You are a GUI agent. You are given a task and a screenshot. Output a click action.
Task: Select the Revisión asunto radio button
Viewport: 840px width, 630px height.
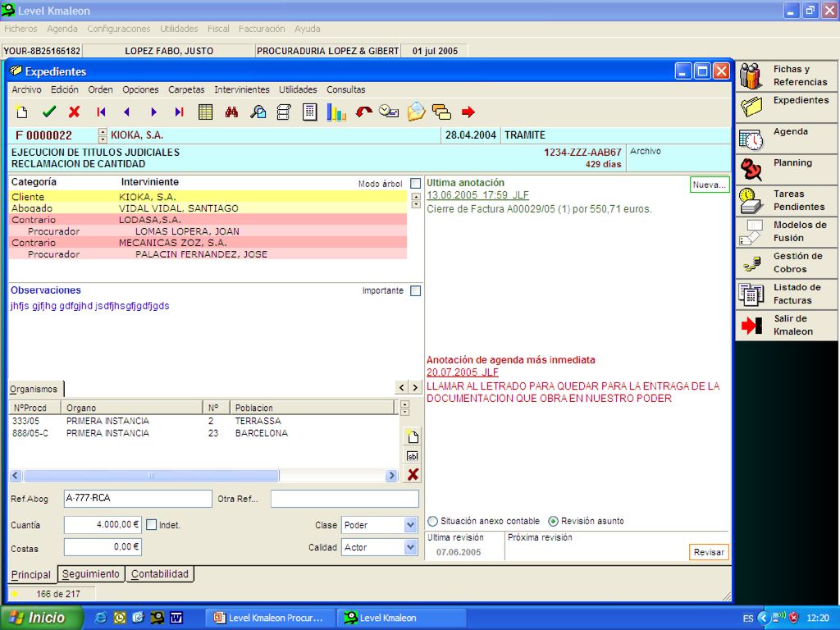pos(553,521)
